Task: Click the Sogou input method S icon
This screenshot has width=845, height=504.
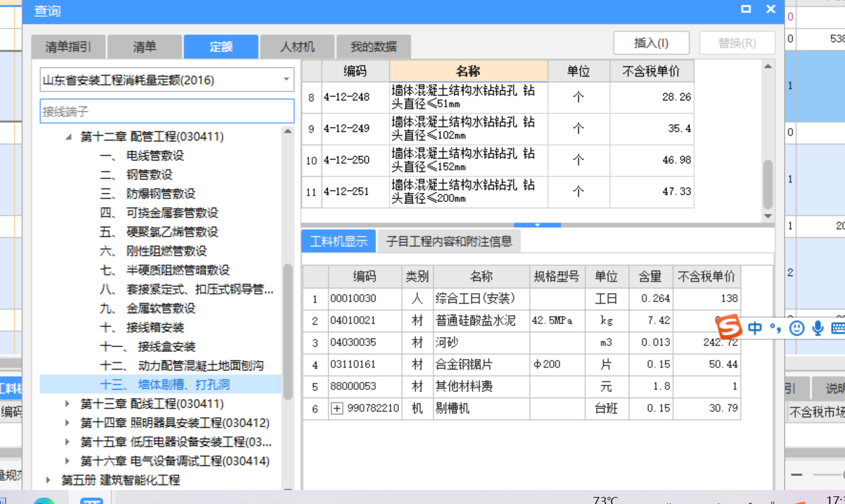Action: click(x=729, y=327)
